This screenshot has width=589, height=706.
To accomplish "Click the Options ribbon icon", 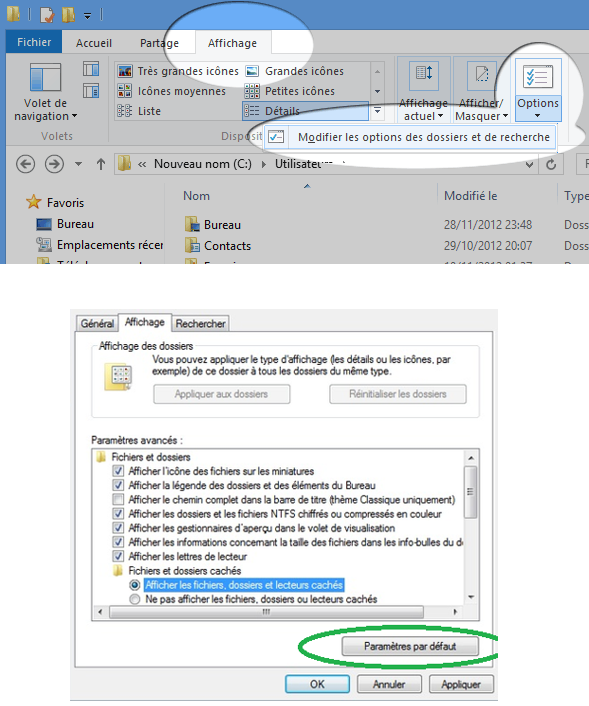I will click(538, 77).
